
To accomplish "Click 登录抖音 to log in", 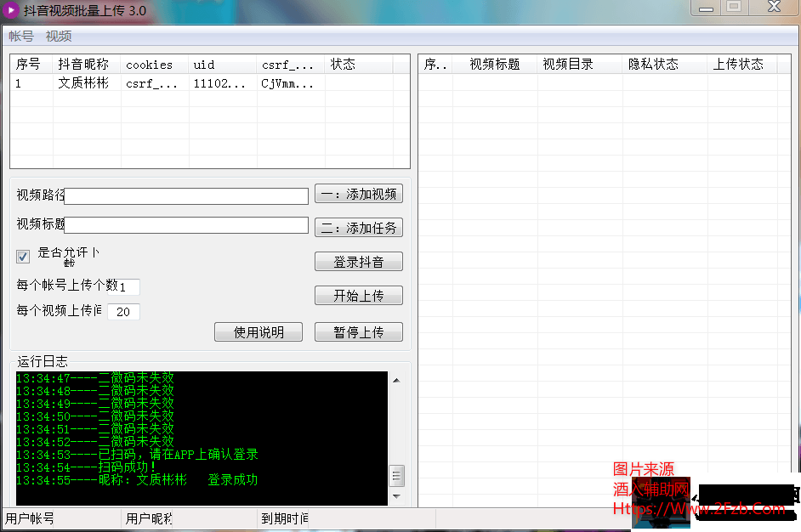I will (x=358, y=262).
